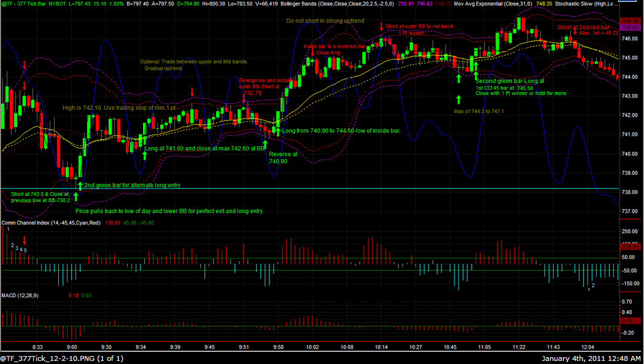This screenshot has width=644, height=364.
Task: Click the Lo=783.50 value in the header
Action: click(240, 4)
